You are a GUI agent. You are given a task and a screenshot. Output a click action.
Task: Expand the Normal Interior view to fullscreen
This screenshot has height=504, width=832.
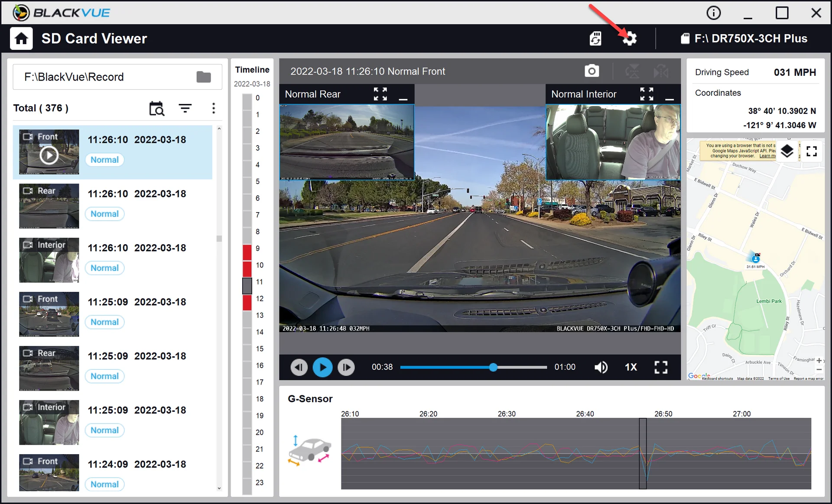[x=647, y=94]
